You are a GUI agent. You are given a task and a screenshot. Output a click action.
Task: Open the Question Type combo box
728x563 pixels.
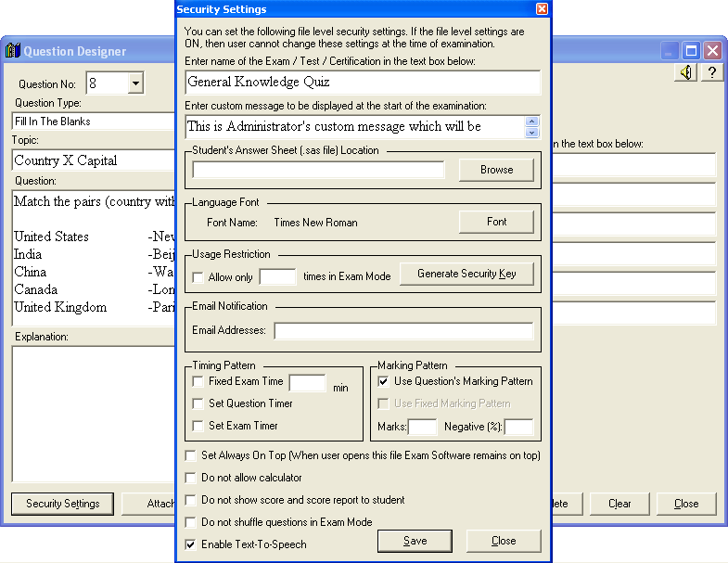93,122
